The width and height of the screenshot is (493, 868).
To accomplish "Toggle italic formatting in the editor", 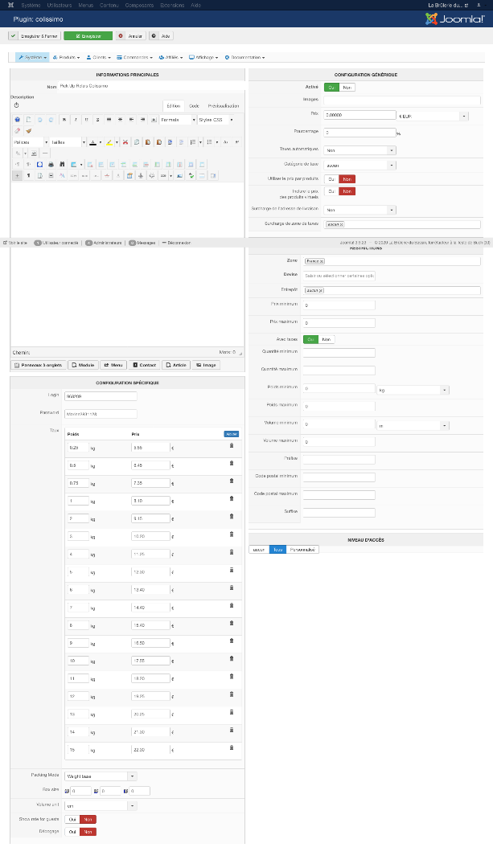I will point(76,120).
